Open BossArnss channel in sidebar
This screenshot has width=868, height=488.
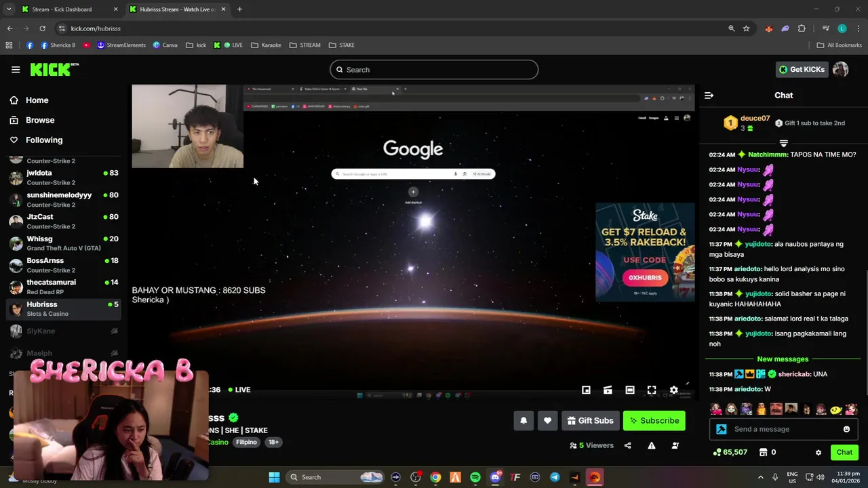tap(64, 265)
